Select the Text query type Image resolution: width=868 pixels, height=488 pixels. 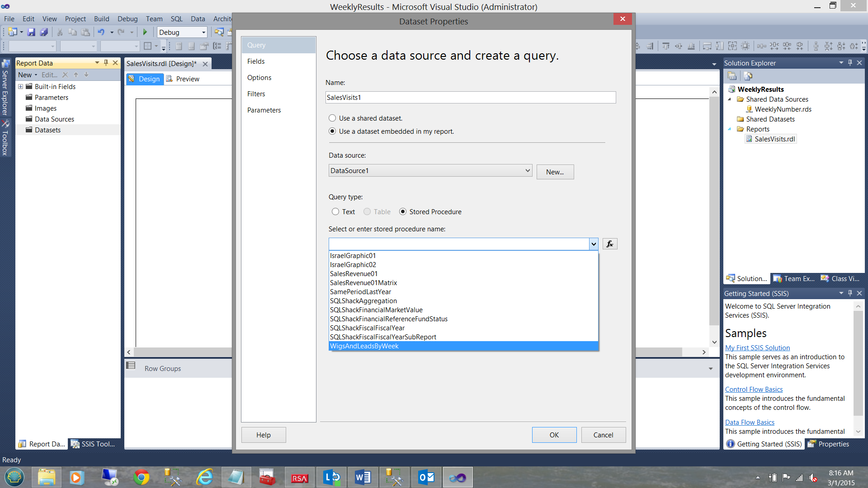tap(335, 211)
